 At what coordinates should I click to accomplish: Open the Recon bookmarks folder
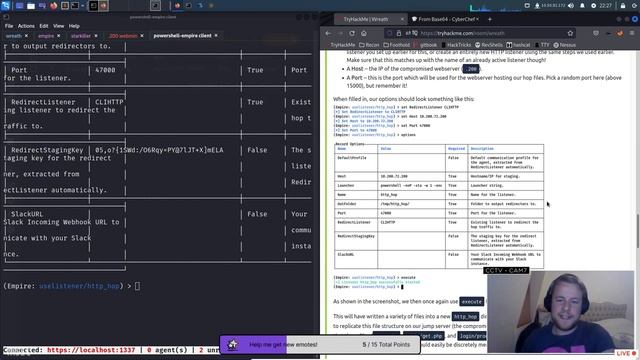coord(369,45)
